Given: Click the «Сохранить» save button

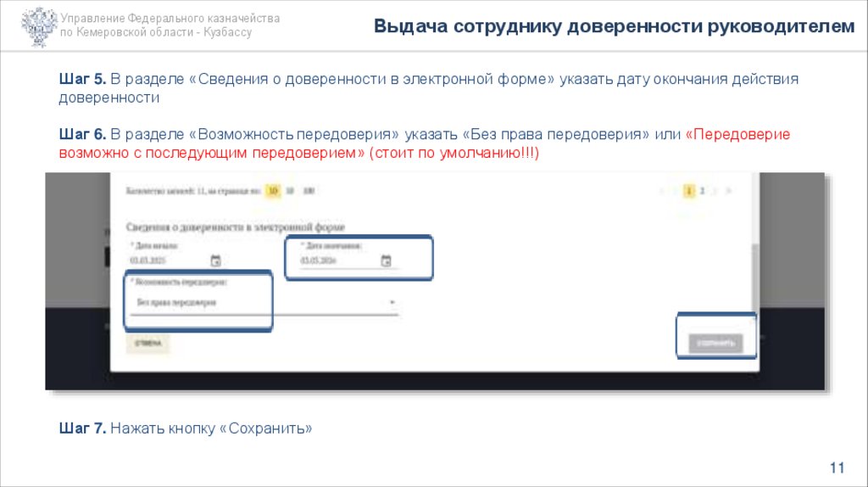Looking at the screenshot, I should click(715, 344).
